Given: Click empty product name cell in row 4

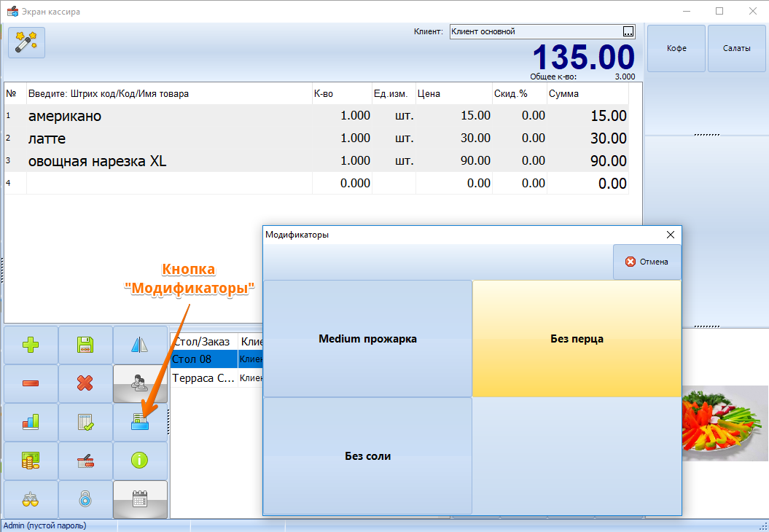Looking at the screenshot, I should 169,184.
